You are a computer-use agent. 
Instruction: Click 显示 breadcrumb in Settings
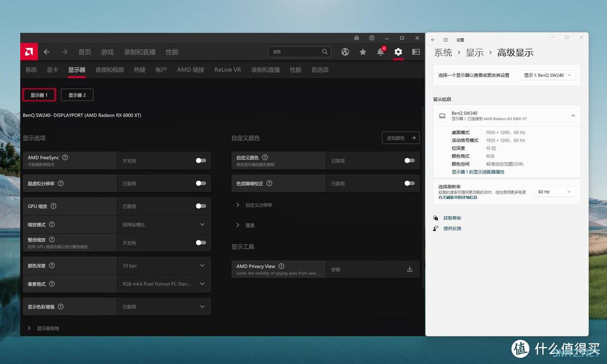click(474, 53)
